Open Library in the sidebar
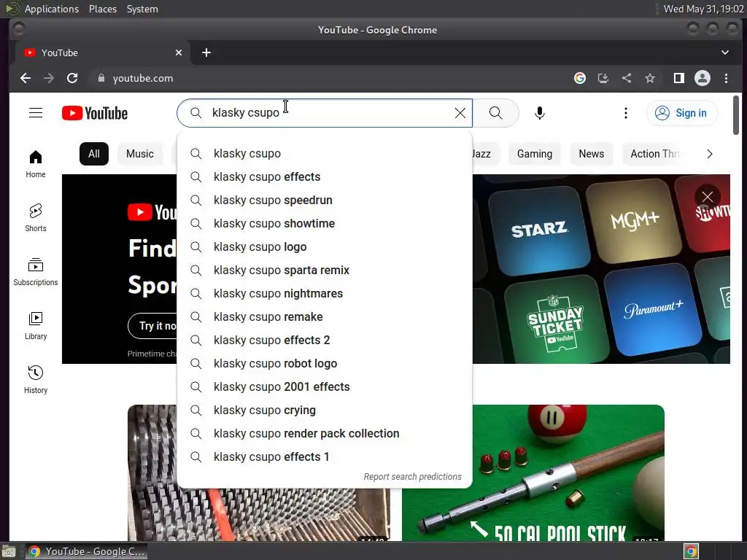This screenshot has width=747, height=560. 36,326
